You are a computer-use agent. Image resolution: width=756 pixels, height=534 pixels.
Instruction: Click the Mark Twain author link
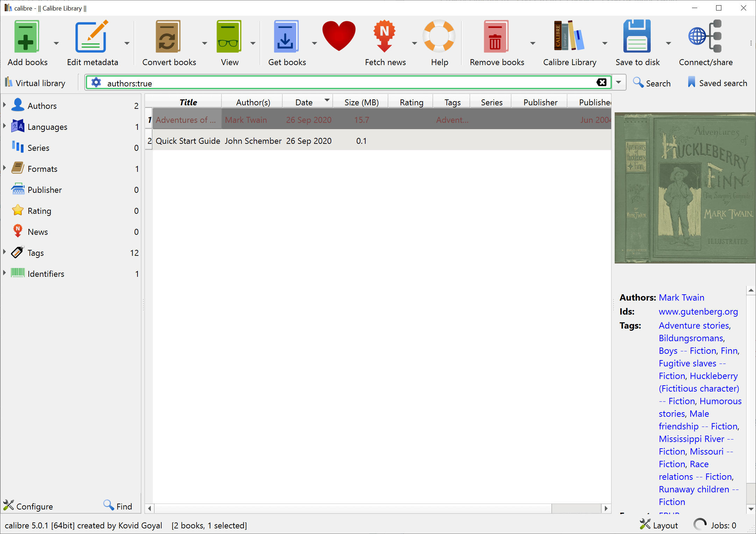[681, 297]
